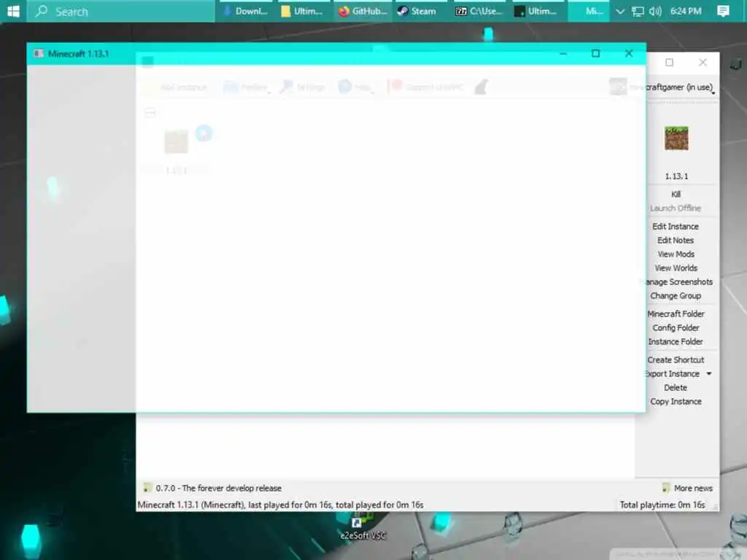The width and height of the screenshot is (747, 560).
Task: Click Create Shortcut
Action: point(676,359)
